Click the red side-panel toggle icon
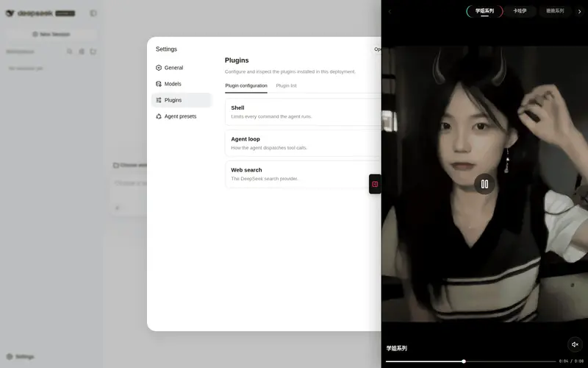The width and height of the screenshot is (588, 368). click(375, 184)
